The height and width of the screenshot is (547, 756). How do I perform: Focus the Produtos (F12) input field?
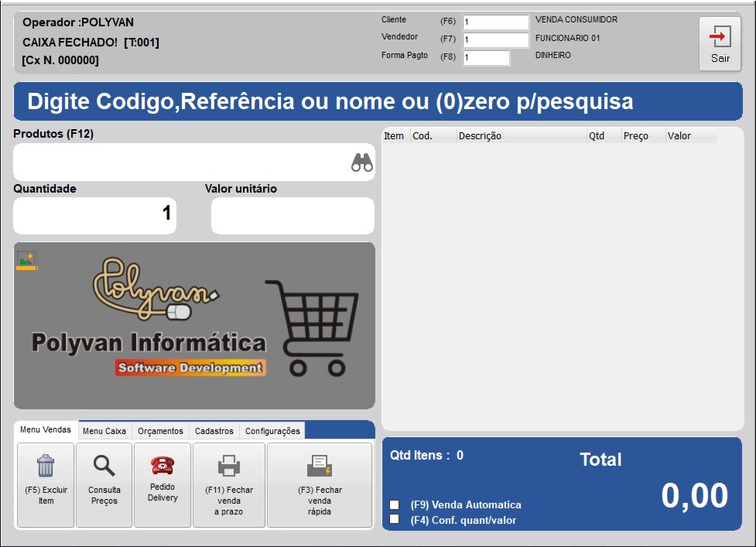193,162
